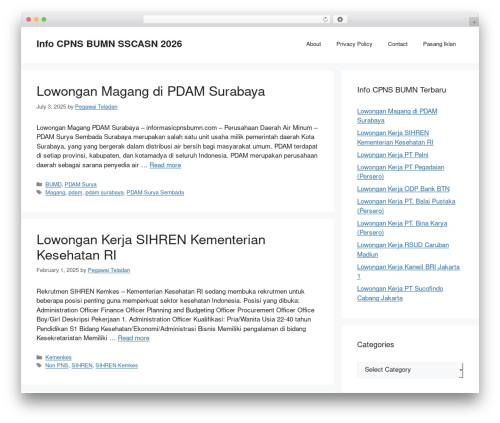500x423 pixels.
Task: Open sidebar link Lowongan Kerja PT Pegadaian
Action: 400,172
